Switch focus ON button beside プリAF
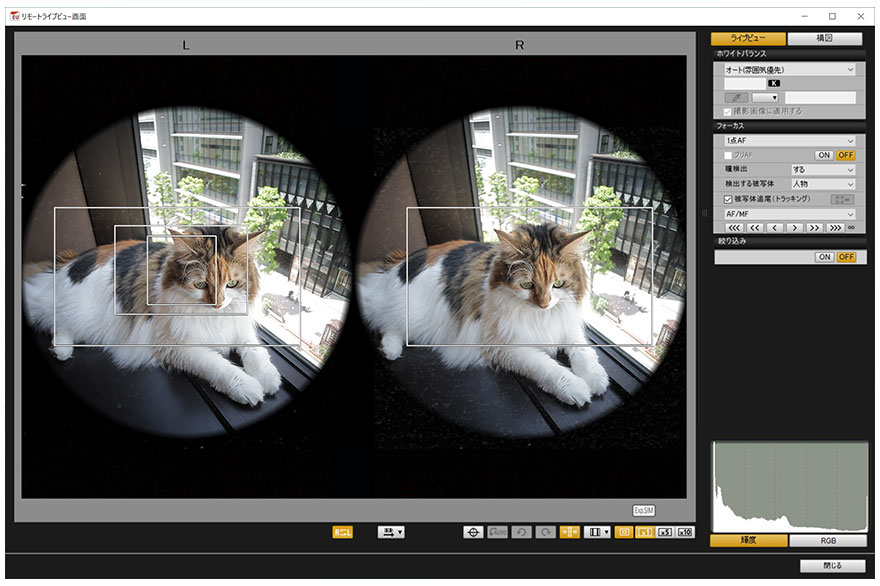 (x=824, y=155)
